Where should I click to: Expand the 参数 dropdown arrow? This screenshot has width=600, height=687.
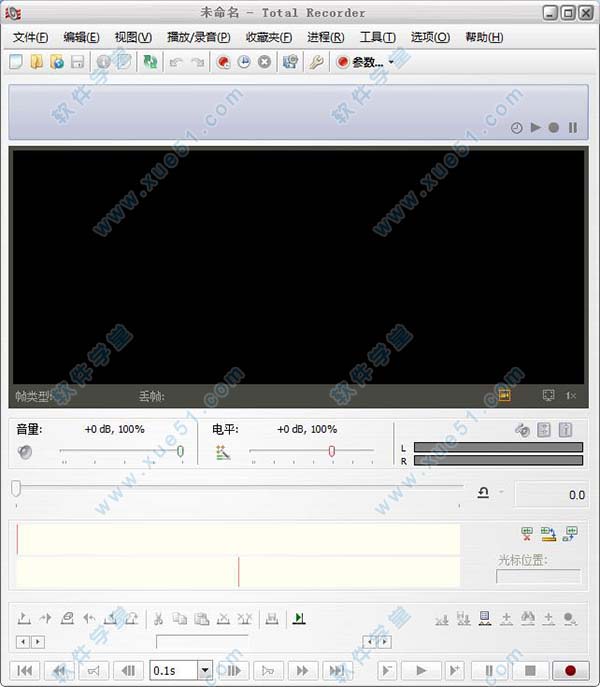tap(391, 63)
